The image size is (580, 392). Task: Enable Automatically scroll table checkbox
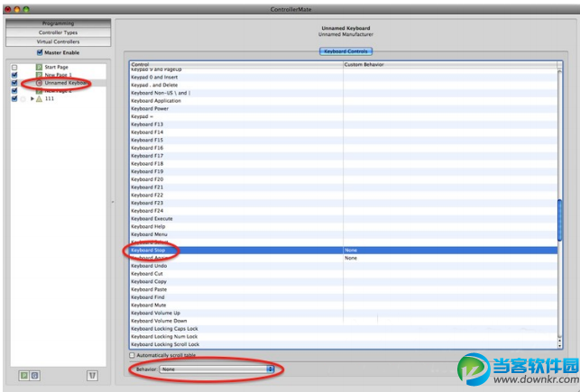point(132,355)
